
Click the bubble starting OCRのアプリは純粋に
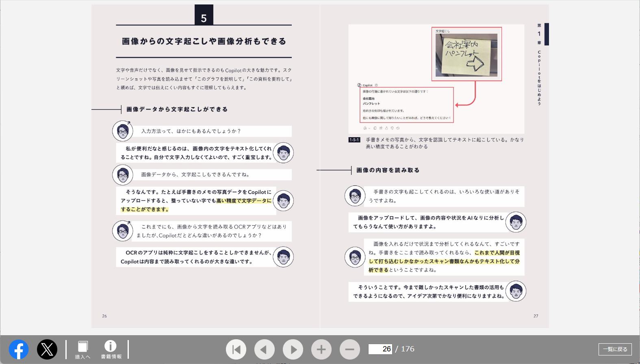(x=196, y=257)
